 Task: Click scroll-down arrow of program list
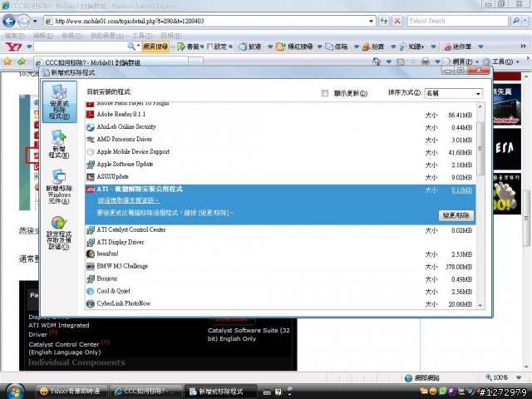click(x=480, y=305)
